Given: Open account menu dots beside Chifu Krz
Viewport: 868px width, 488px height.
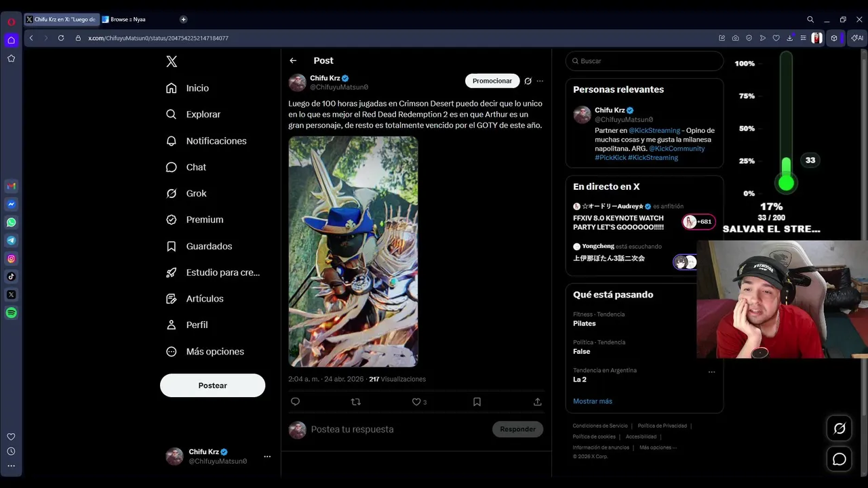Looking at the screenshot, I should pyautogui.click(x=267, y=456).
